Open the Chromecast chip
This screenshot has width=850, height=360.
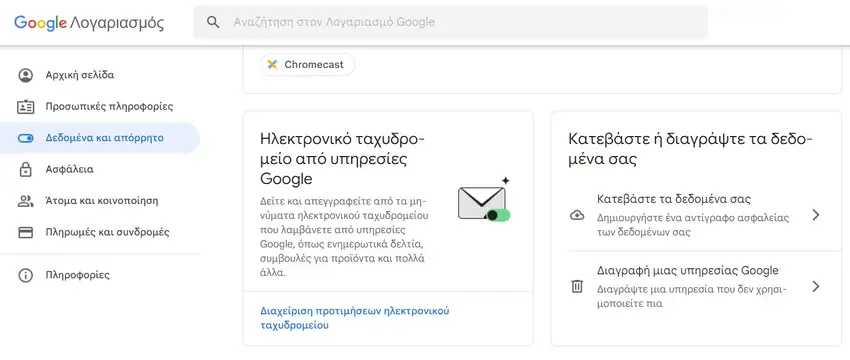pyautogui.click(x=307, y=65)
